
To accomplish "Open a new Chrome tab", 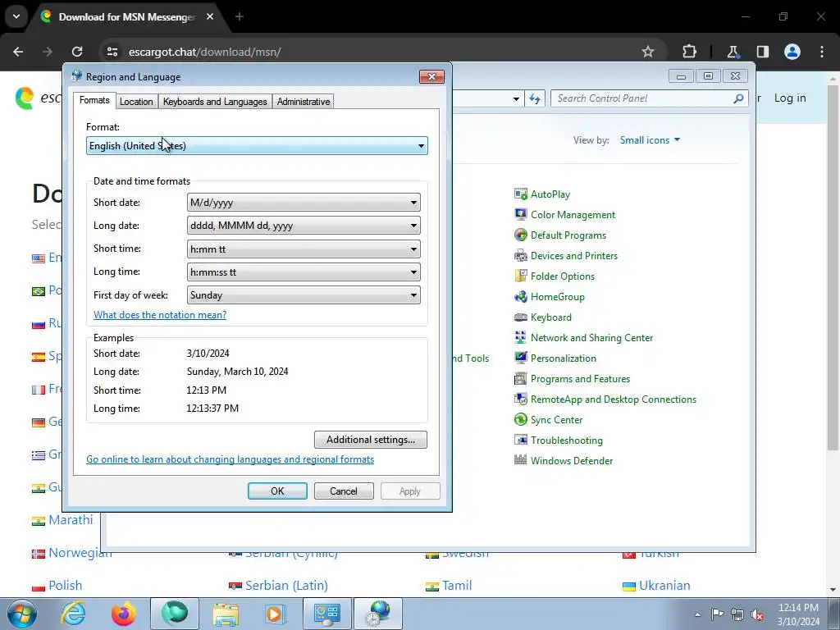I will [240, 17].
